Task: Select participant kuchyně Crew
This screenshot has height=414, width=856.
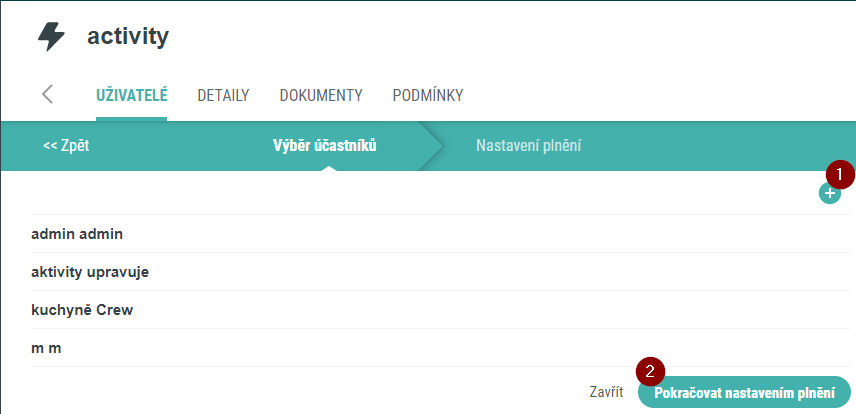Action: click(441, 310)
